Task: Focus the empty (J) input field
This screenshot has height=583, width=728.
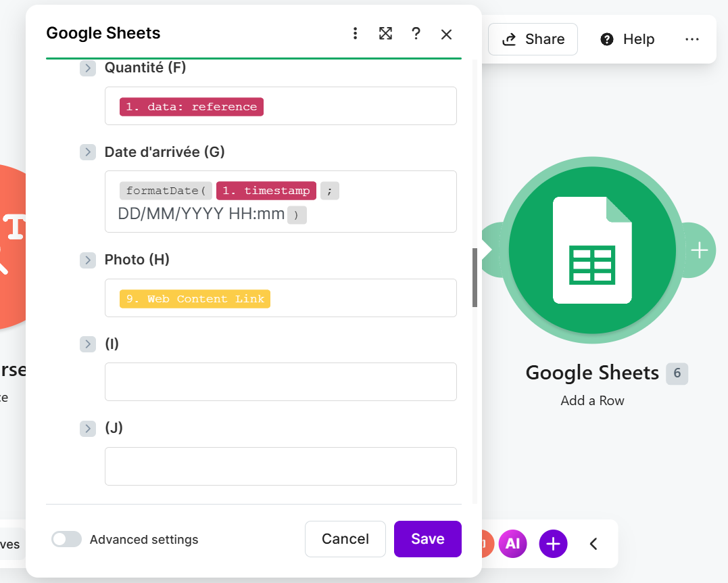Action: pyautogui.click(x=281, y=467)
